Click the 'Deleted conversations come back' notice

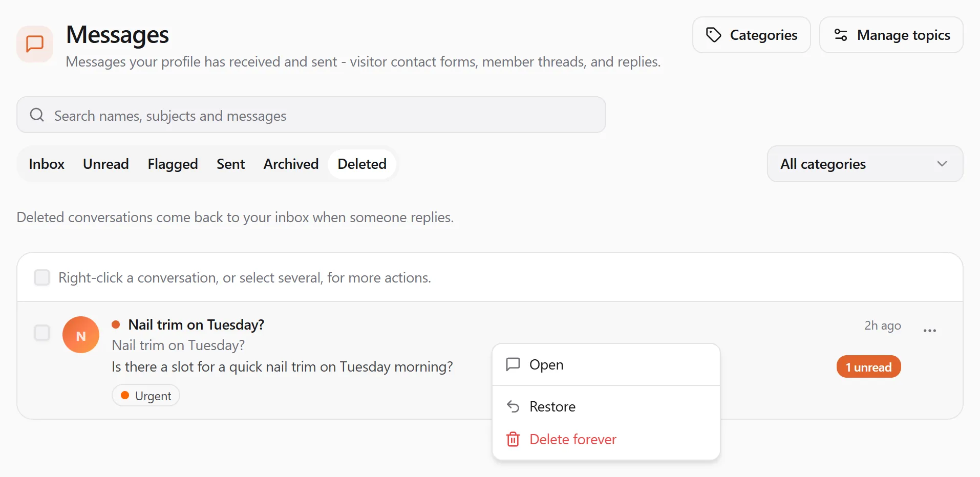tap(235, 217)
